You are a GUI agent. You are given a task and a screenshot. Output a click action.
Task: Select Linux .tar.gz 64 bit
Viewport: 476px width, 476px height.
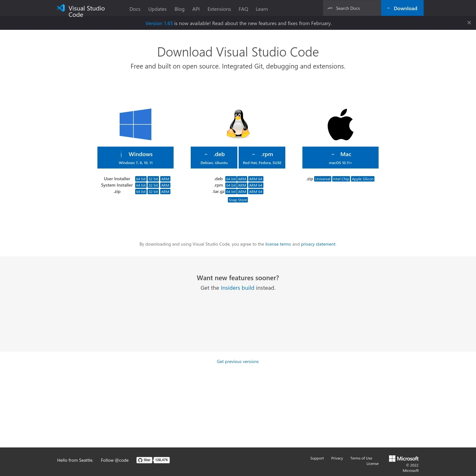231,192
